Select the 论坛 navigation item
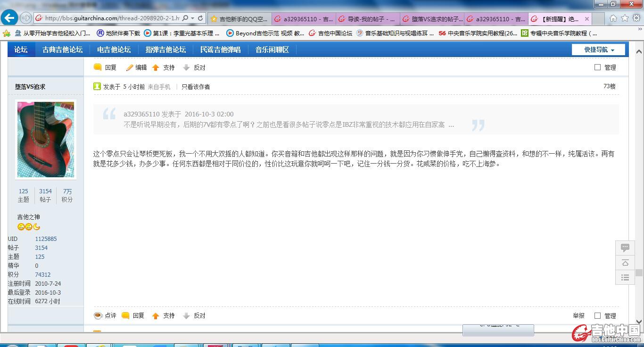644x347 pixels. 21,50
